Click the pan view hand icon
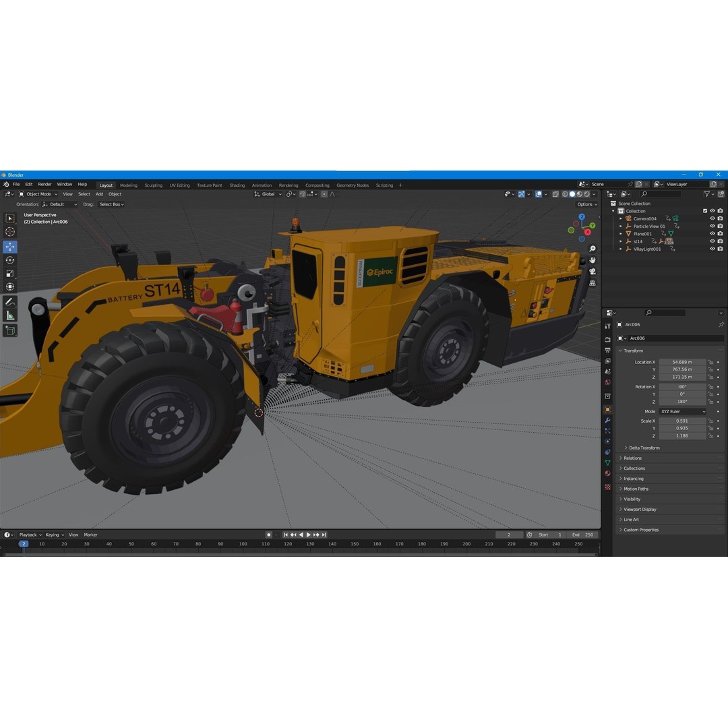This screenshot has height=728, width=728. coord(593,260)
